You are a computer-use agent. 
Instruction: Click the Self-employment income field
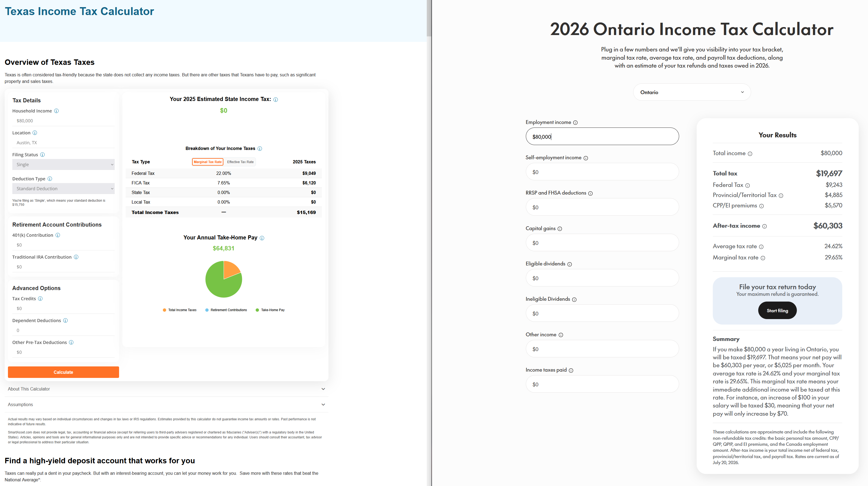[602, 172]
